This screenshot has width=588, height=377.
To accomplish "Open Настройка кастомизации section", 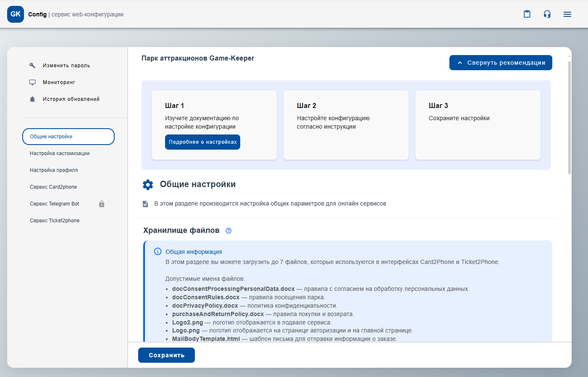I will pyautogui.click(x=60, y=153).
